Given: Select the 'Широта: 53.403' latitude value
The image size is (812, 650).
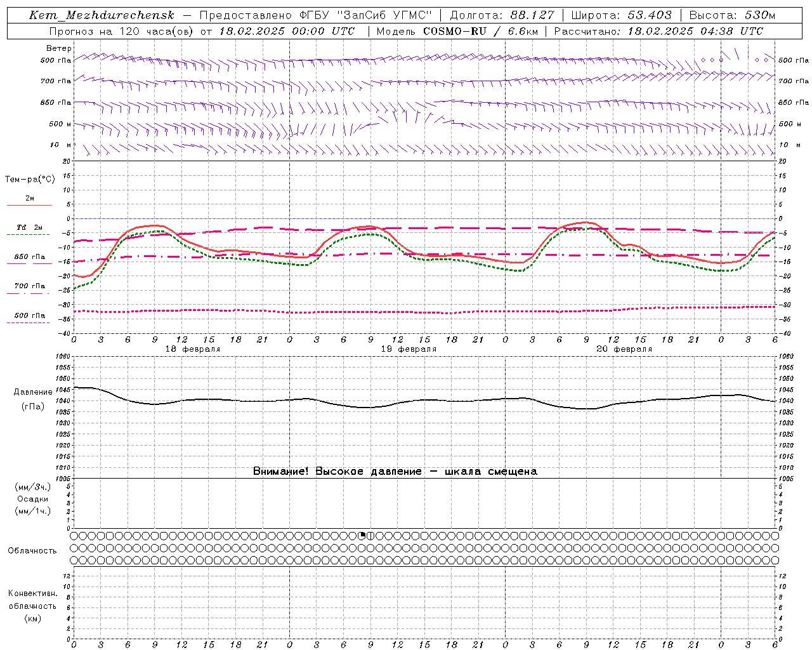Looking at the screenshot, I should click(621, 15).
